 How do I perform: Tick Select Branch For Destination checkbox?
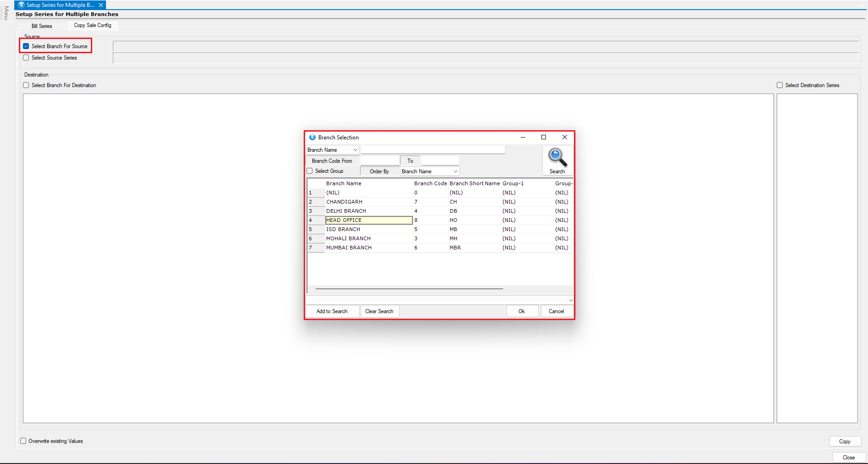coord(26,85)
